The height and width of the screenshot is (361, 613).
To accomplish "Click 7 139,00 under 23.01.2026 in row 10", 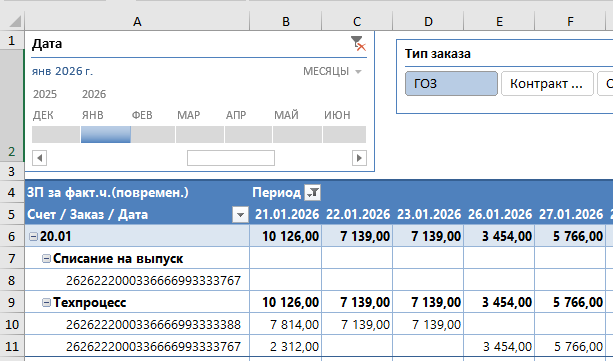I will coord(428,324).
